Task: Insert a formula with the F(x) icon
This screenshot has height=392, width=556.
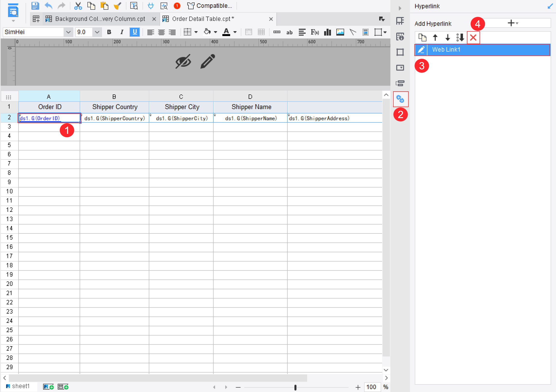Action: [x=315, y=32]
